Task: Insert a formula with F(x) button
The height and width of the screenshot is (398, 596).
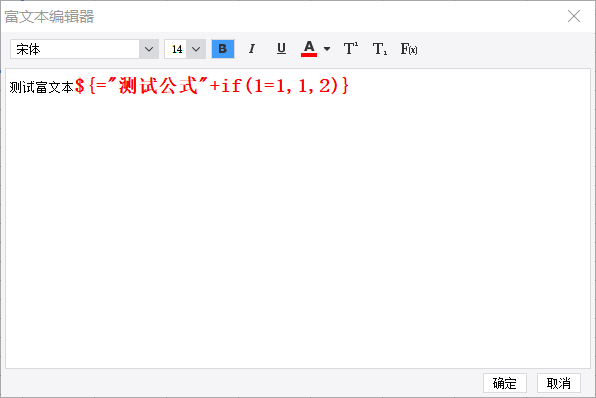Action: 409,49
